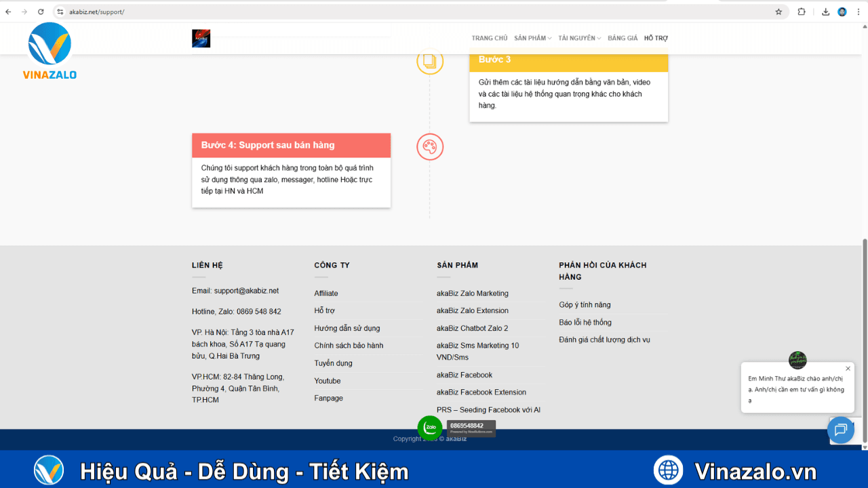
Task: Open the browser extensions puzzle icon
Action: [802, 12]
